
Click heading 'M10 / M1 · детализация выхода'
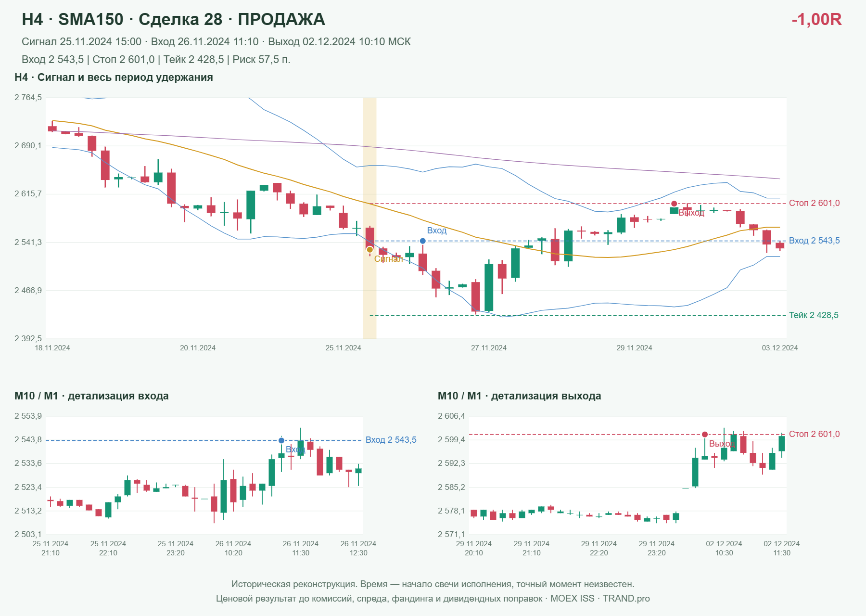pos(520,396)
